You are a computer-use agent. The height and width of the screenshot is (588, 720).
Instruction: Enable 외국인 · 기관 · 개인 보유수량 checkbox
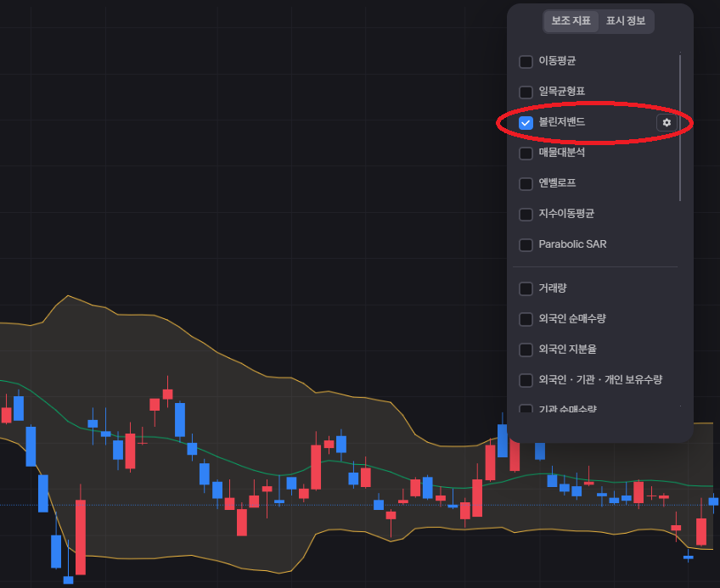click(526, 380)
